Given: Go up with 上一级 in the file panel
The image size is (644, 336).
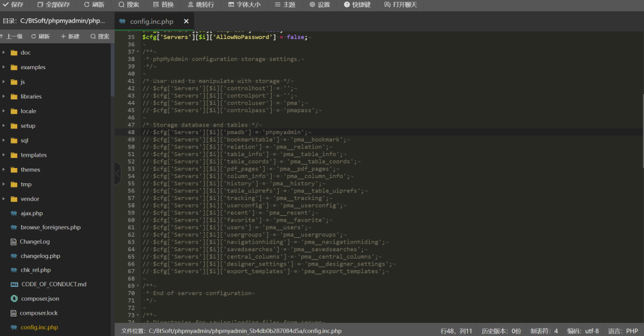Looking at the screenshot, I should (11, 36).
